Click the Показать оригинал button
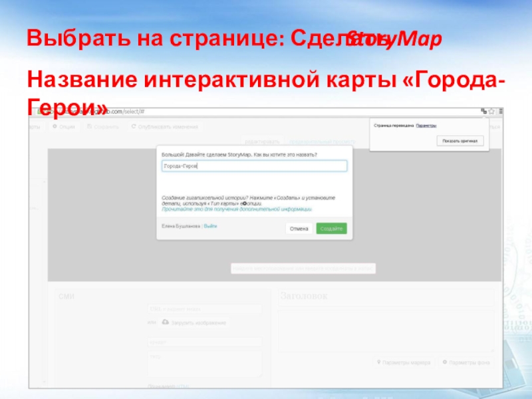The width and height of the screenshot is (532, 399). coord(460,141)
